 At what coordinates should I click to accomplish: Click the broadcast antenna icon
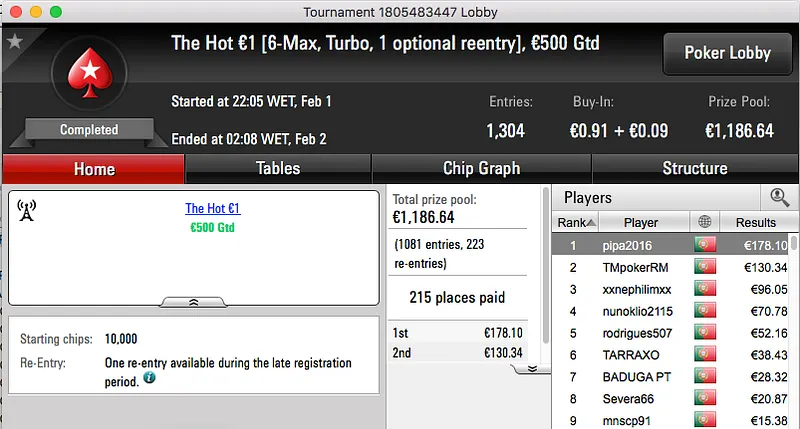click(27, 210)
